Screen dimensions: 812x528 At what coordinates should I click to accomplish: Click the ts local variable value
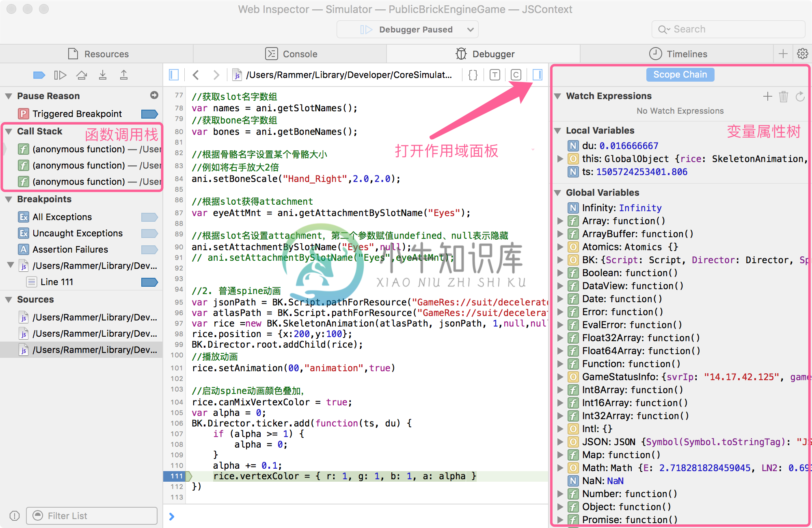pos(641,172)
